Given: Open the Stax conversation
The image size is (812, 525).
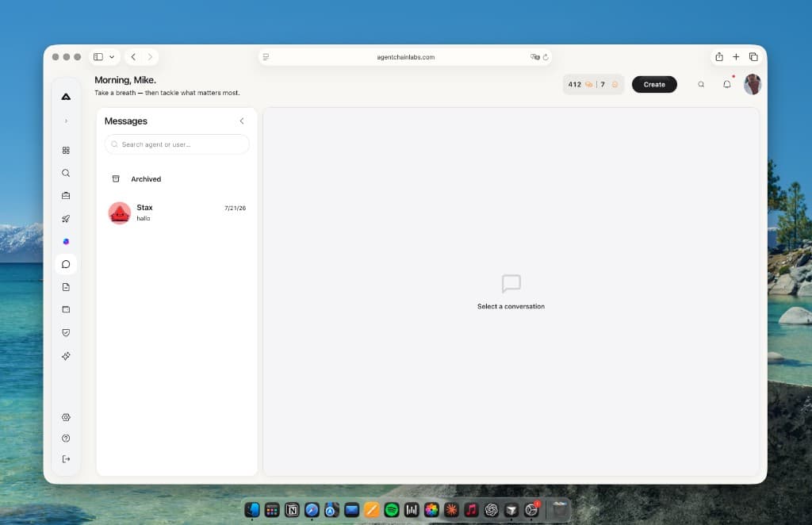Looking at the screenshot, I should click(x=177, y=213).
